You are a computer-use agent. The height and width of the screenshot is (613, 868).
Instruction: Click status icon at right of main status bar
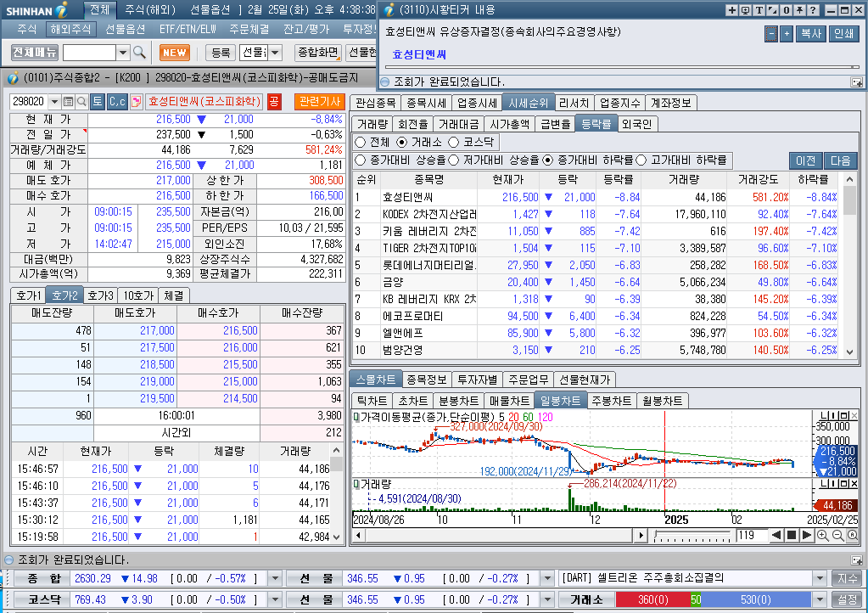pos(856,560)
